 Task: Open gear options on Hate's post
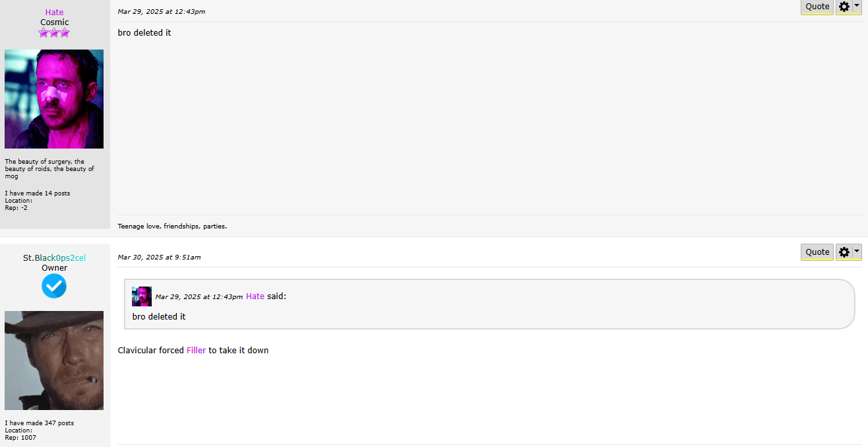point(844,7)
